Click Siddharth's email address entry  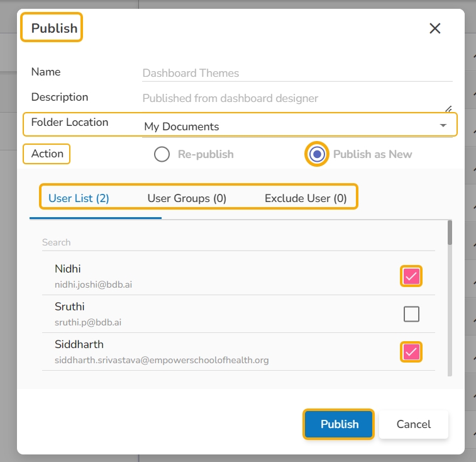[x=162, y=360]
